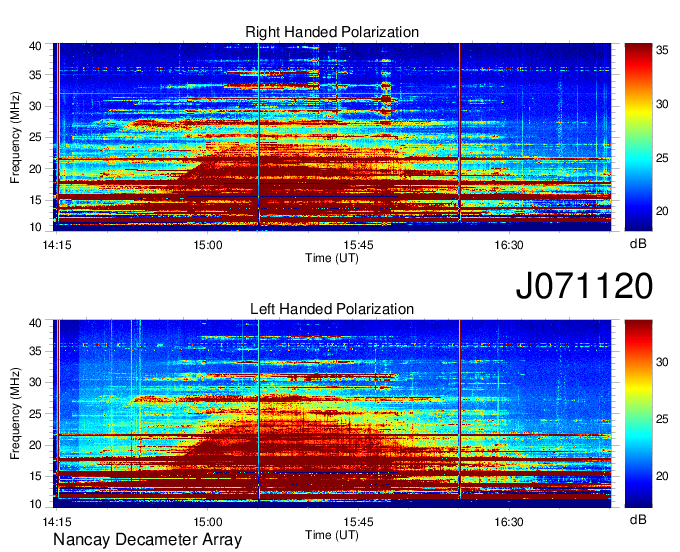Click the top plot's '10' frequency tick
This screenshot has width=680, height=552.
[35, 227]
